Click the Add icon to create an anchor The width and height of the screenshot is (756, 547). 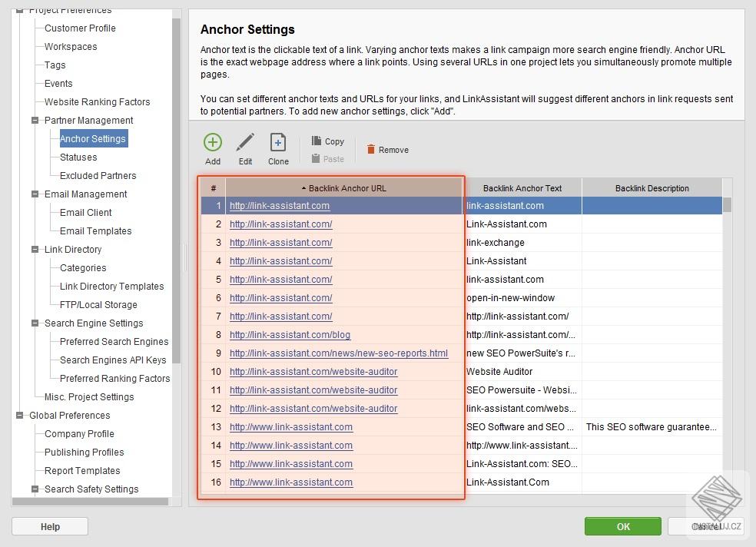(212, 143)
